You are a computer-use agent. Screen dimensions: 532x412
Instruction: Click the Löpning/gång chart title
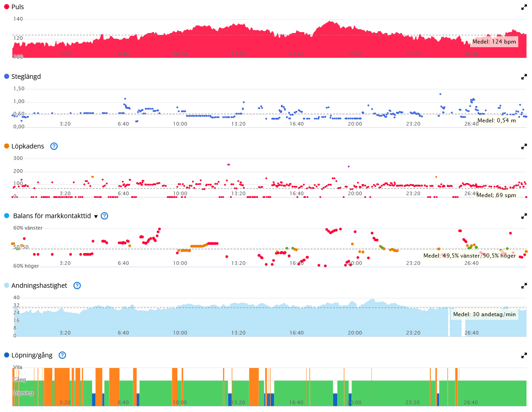[32, 355]
